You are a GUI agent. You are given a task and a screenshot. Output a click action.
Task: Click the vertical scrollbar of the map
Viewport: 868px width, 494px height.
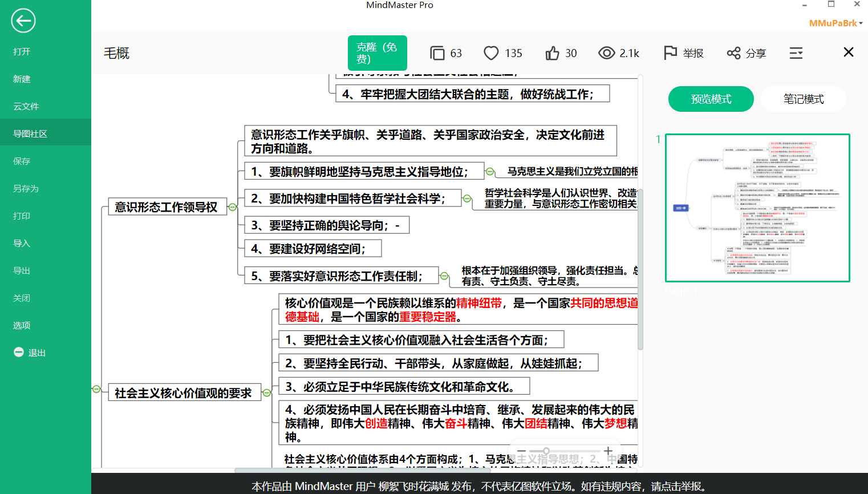coord(640,268)
